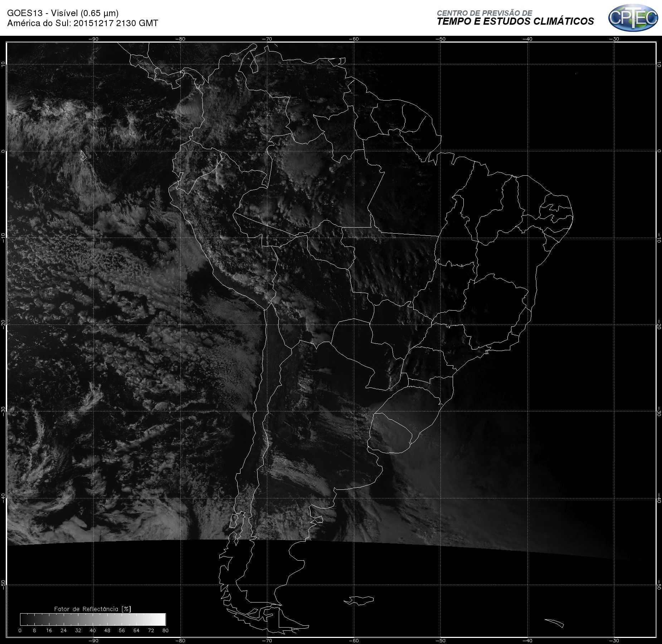Image resolution: width=662 pixels, height=644 pixels.
Task: Click the top '-60' longitude label
Action: pyautogui.click(x=354, y=39)
